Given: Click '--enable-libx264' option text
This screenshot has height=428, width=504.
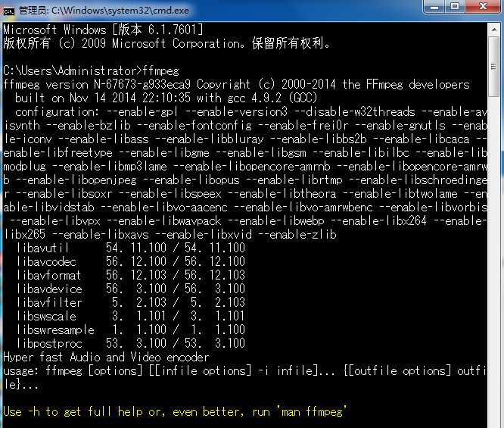Looking at the screenshot, I should coord(379,220).
